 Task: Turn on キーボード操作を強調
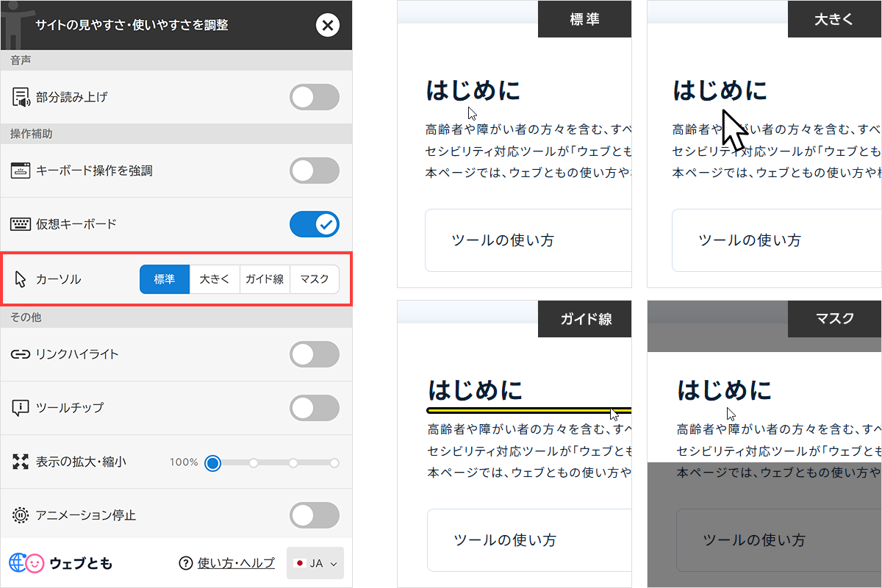(315, 170)
